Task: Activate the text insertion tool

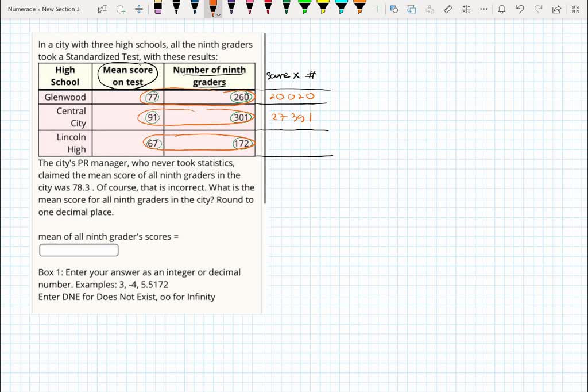Action: 102,9
